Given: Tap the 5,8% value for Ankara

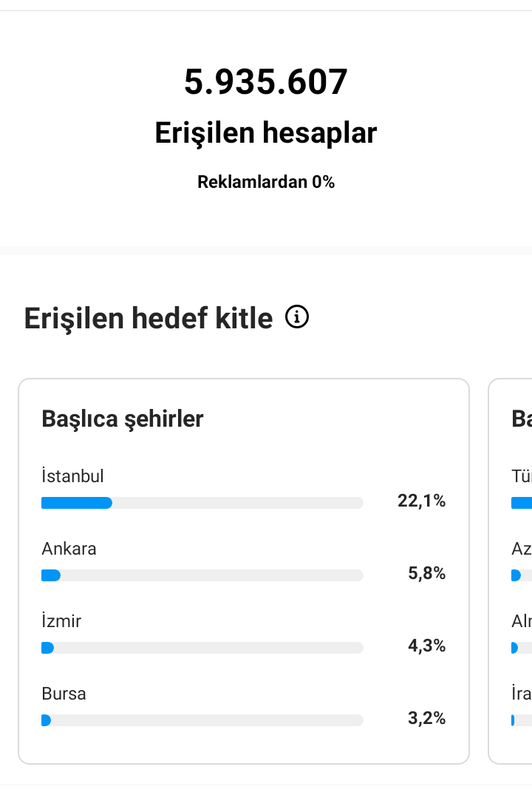Looking at the screenshot, I should [x=426, y=573].
